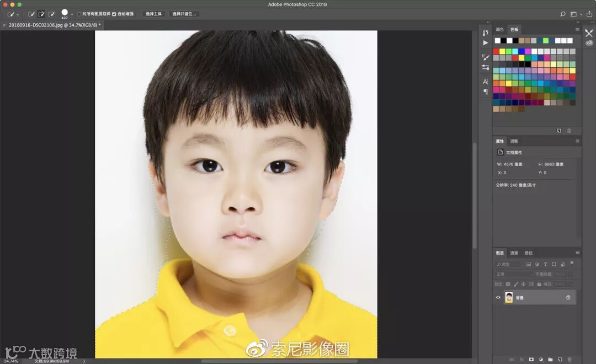596x364 pixels.
Task: Toggle lock position icon
Action: pos(523,284)
